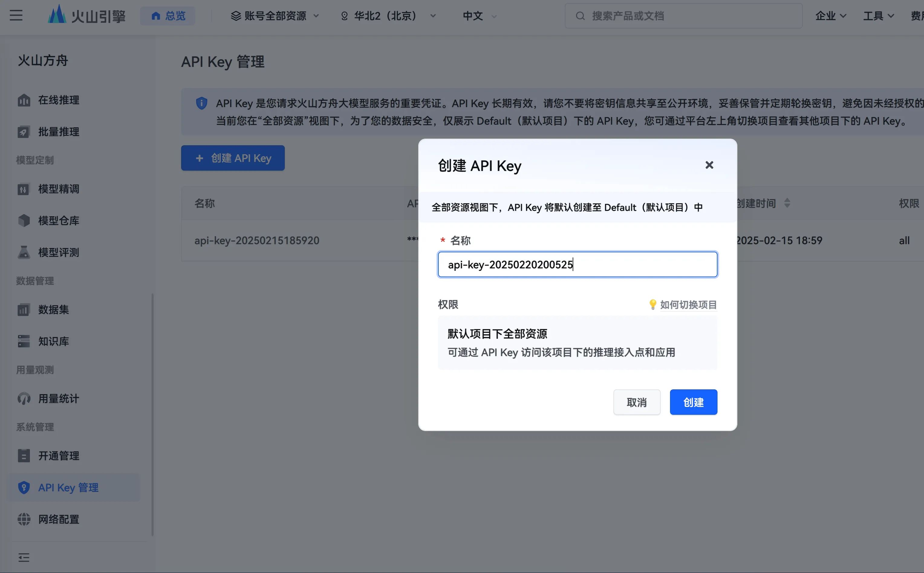Open the 华北2（北京）region dropdown
The height and width of the screenshot is (573, 924).
click(x=389, y=16)
